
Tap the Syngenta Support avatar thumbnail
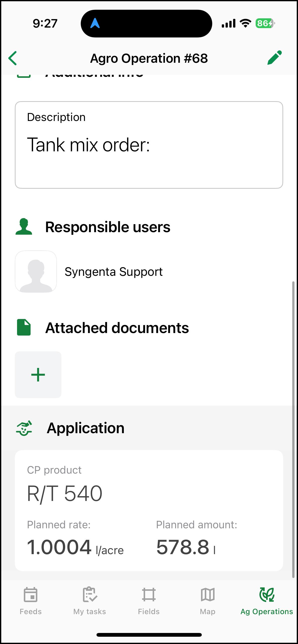click(x=36, y=272)
